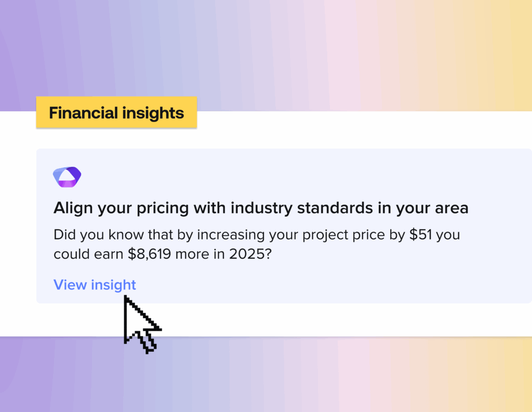The width and height of the screenshot is (532, 412).
Task: Select the Financial insights yellow label
Action: pos(116,112)
